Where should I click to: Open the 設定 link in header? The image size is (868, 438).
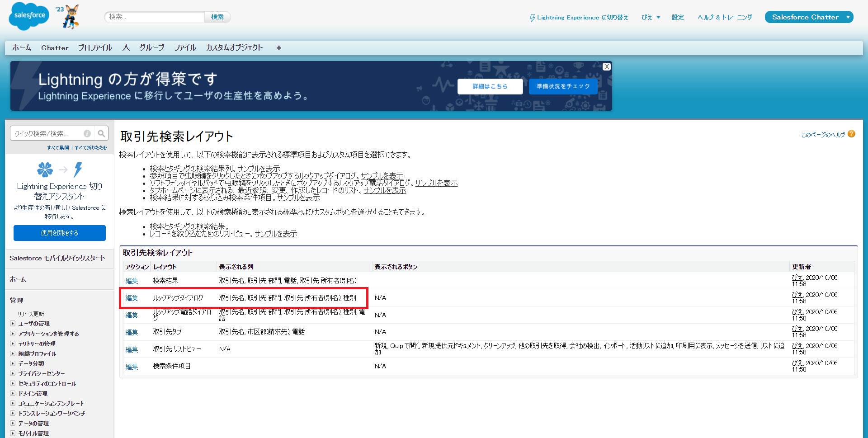[678, 17]
